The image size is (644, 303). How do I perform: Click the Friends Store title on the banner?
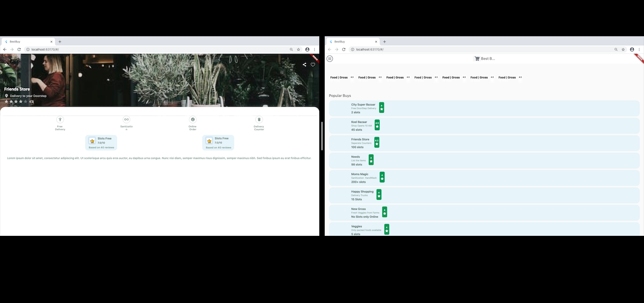(17, 89)
